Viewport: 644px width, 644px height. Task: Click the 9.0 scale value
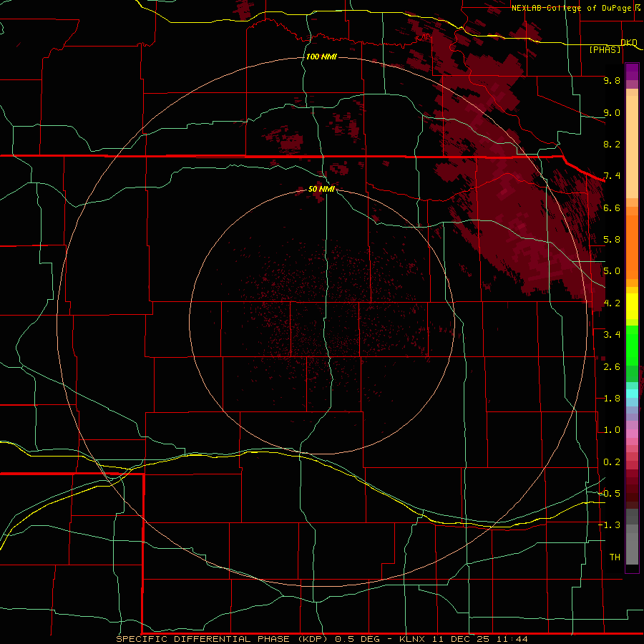(612, 112)
